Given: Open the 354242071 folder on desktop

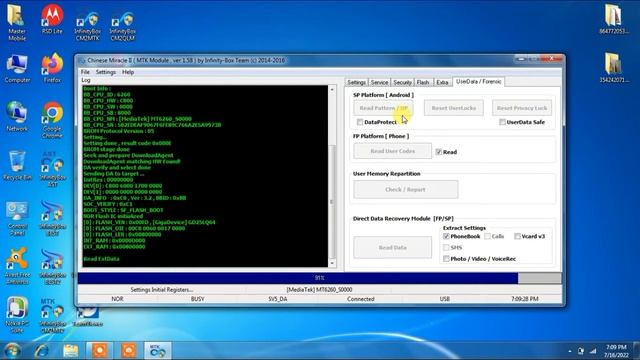Looking at the screenshot, I should (x=613, y=68).
